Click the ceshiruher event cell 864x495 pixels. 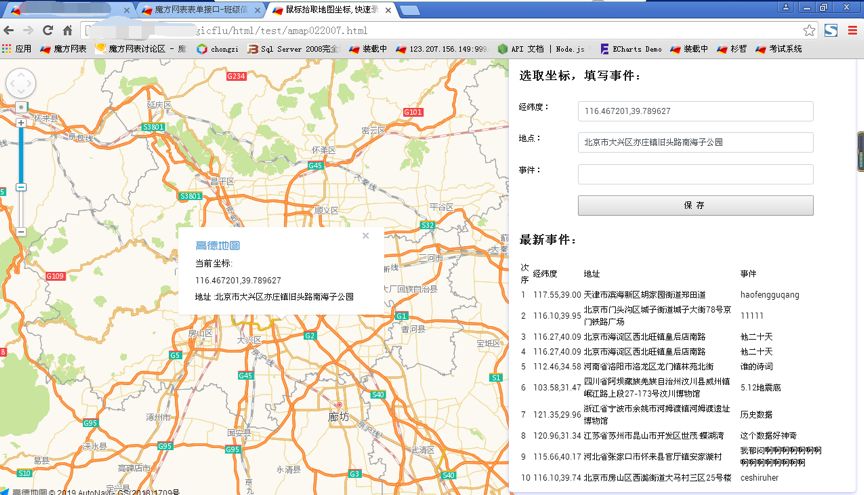pyautogui.click(x=759, y=478)
